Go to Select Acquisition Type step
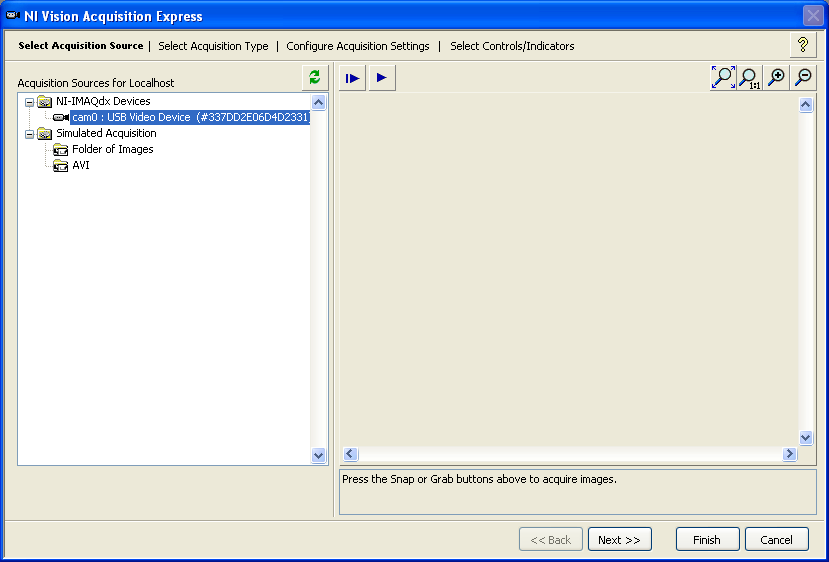This screenshot has height=562, width=829. tap(213, 46)
